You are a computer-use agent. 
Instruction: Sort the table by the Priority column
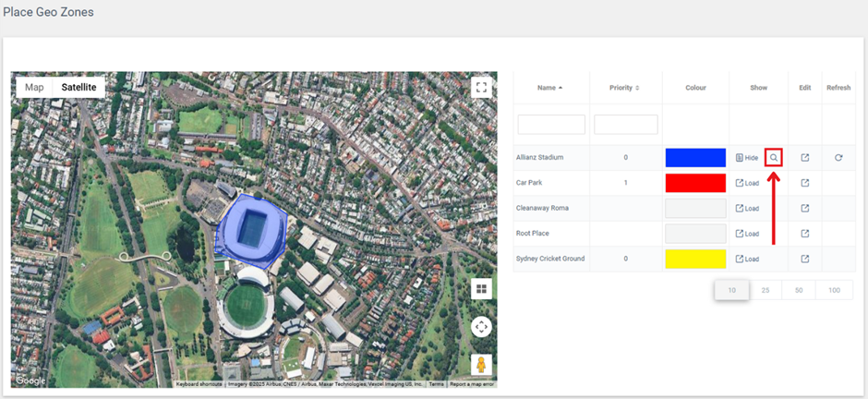click(x=624, y=88)
